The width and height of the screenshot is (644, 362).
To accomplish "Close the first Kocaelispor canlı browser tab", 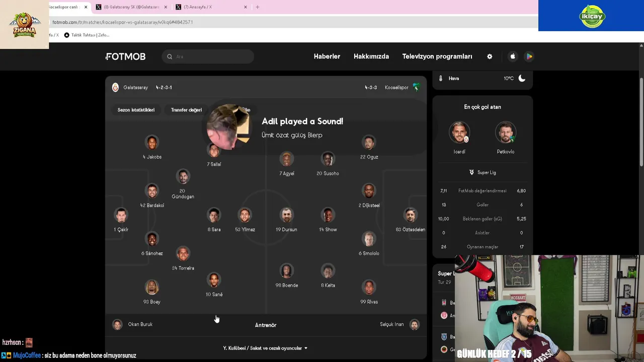I will [x=86, y=7].
